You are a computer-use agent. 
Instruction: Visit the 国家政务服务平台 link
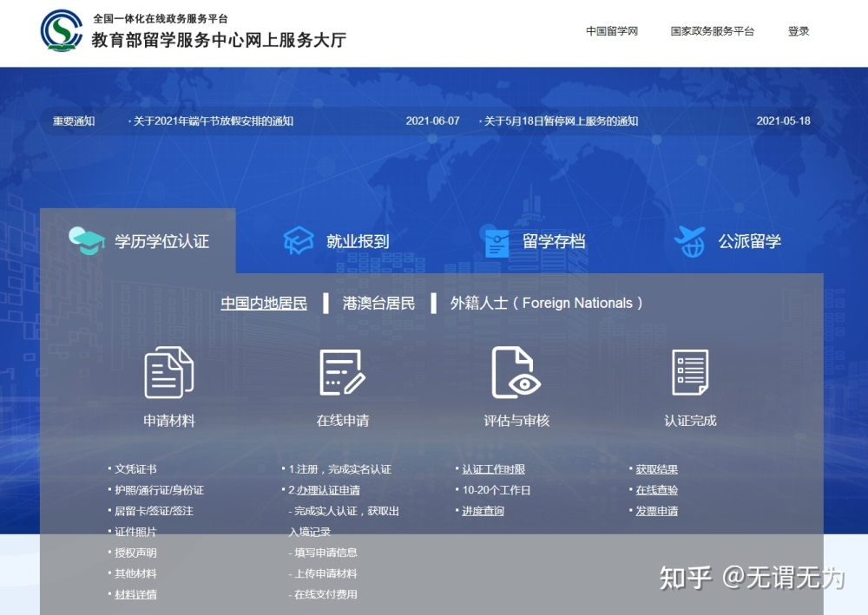click(713, 31)
